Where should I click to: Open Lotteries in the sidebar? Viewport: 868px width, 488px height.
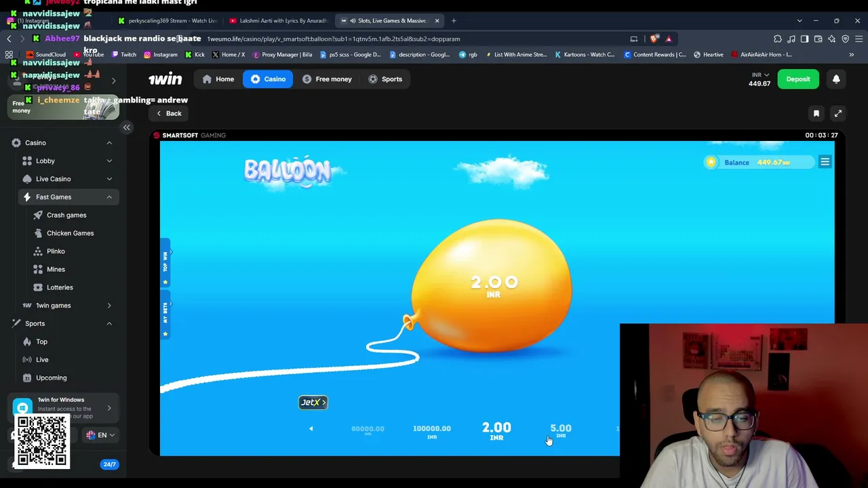[60, 287]
